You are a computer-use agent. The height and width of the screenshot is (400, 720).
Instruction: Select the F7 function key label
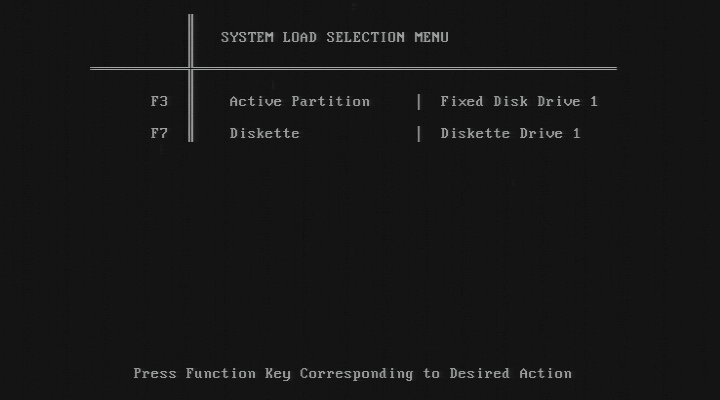point(159,133)
